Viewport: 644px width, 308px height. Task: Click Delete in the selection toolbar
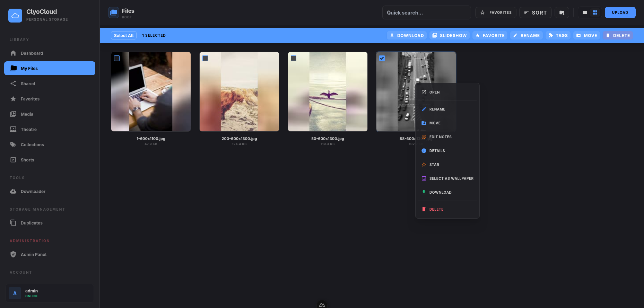(x=618, y=35)
